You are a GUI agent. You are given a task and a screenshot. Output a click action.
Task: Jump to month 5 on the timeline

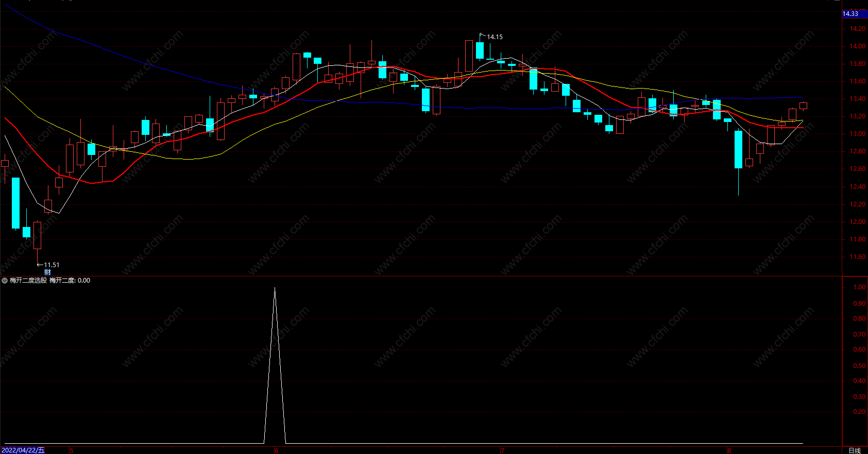tap(72, 451)
